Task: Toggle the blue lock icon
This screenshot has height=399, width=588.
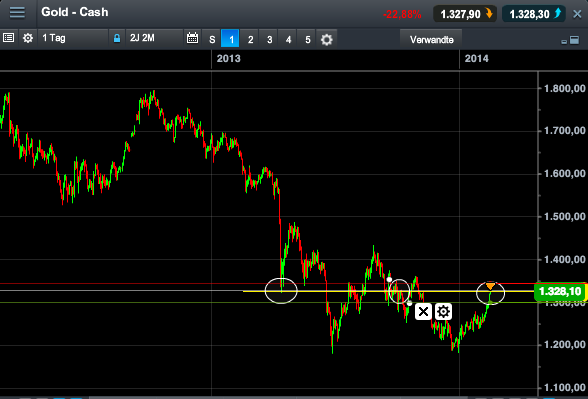Action: click(x=117, y=38)
